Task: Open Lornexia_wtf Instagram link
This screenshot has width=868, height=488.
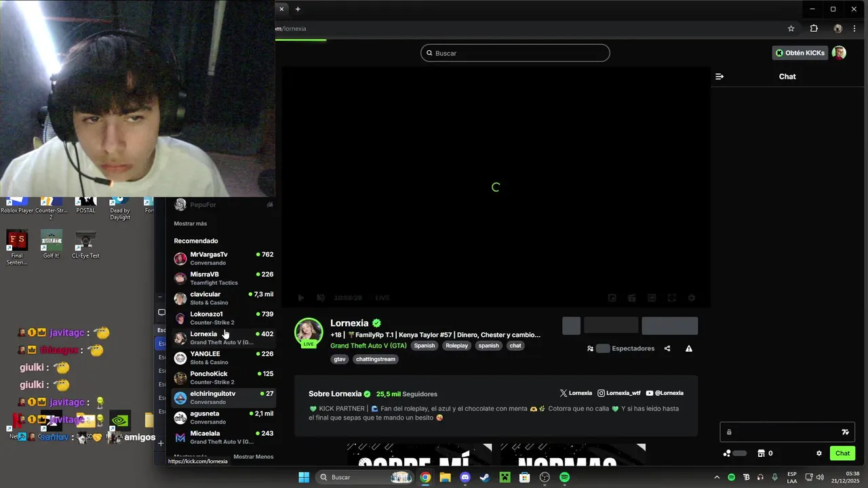Action: click(618, 393)
